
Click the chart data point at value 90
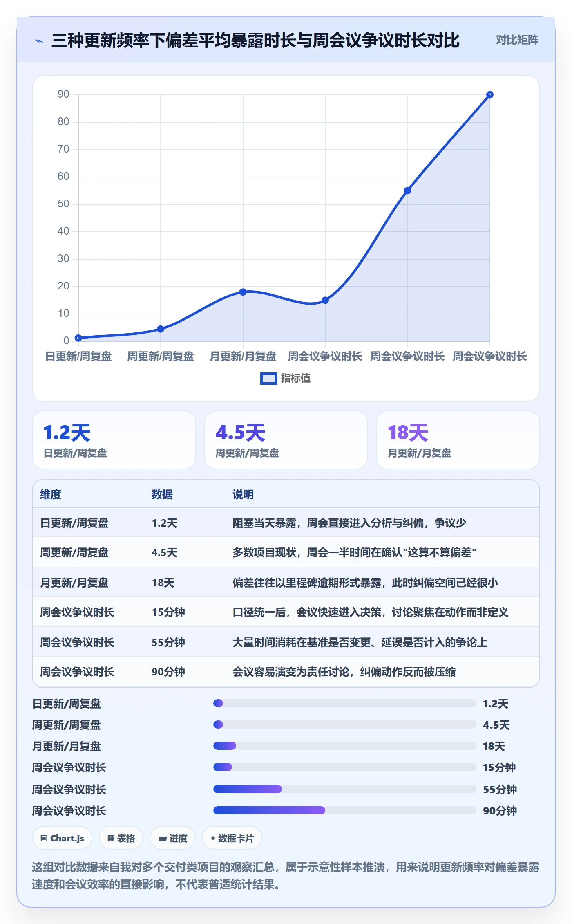[x=489, y=95]
